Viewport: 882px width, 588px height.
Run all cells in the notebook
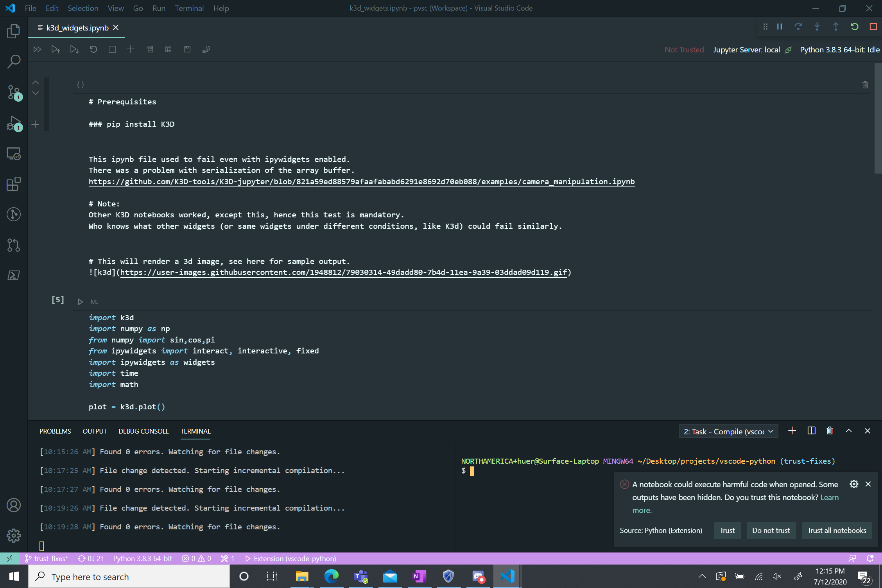coord(37,49)
